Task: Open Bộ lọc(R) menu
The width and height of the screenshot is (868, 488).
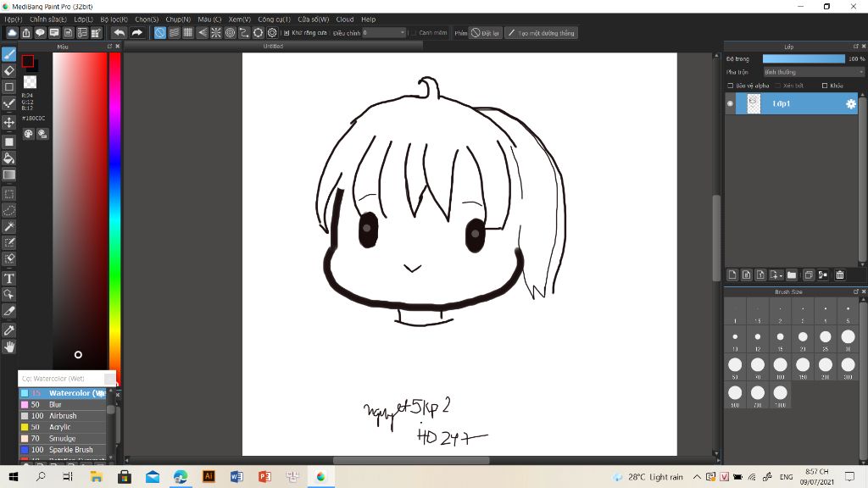Action: point(114,19)
